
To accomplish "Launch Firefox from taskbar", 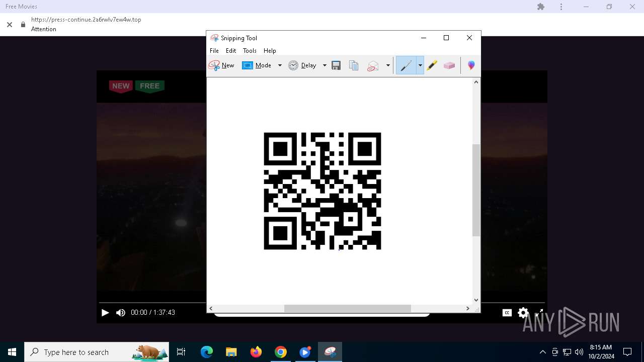I will click(256, 352).
